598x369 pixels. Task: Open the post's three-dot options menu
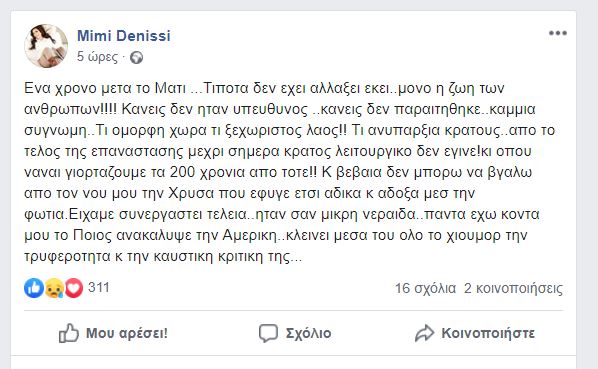[x=558, y=33]
